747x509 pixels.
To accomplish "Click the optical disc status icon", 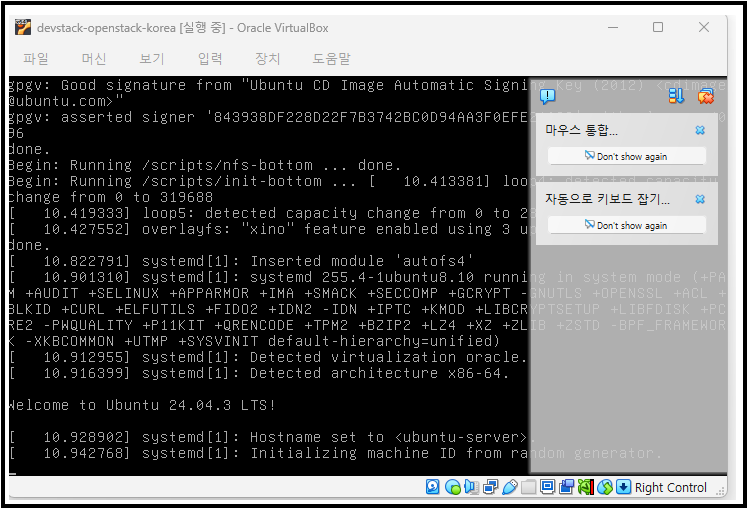I will click(x=452, y=487).
